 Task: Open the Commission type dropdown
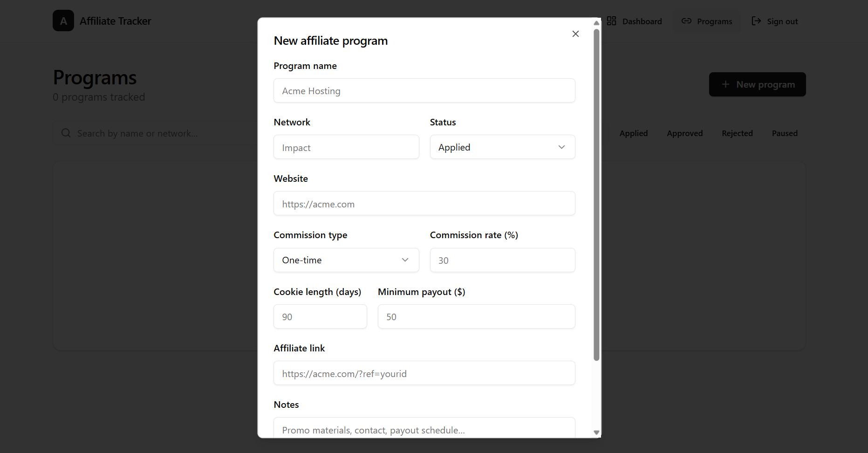point(346,260)
